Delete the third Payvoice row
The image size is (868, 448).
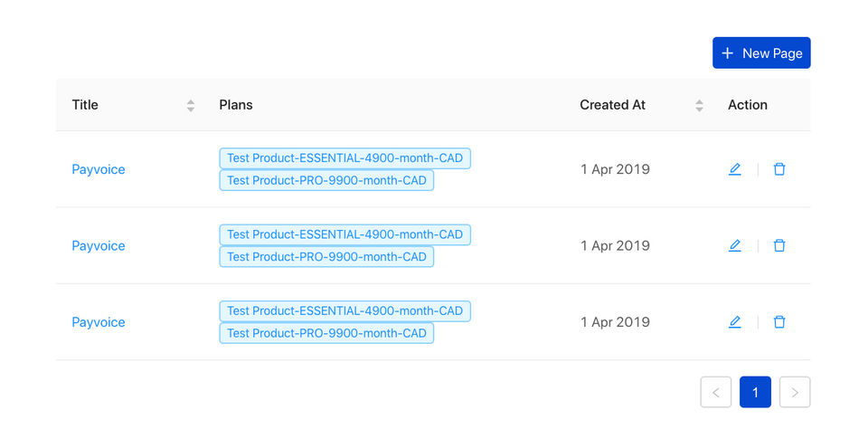point(779,321)
